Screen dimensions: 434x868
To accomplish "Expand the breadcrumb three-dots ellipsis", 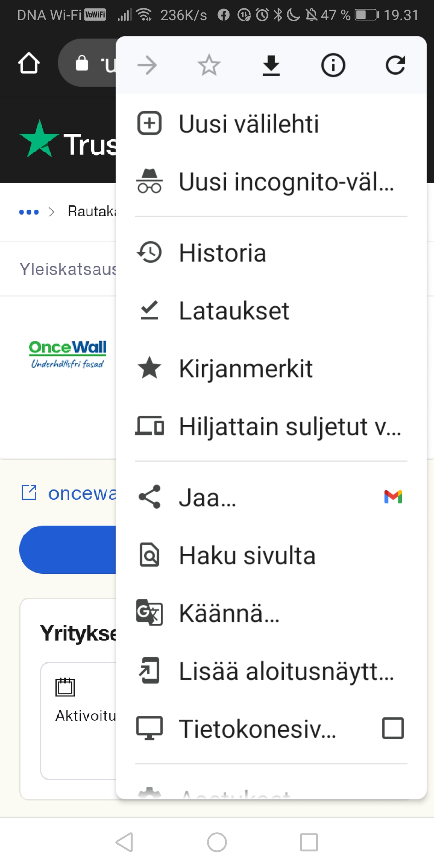I will click(x=29, y=212).
